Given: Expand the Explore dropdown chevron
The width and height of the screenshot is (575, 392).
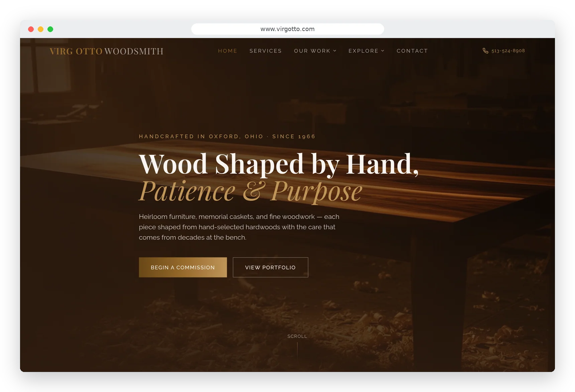Looking at the screenshot, I should (x=383, y=51).
